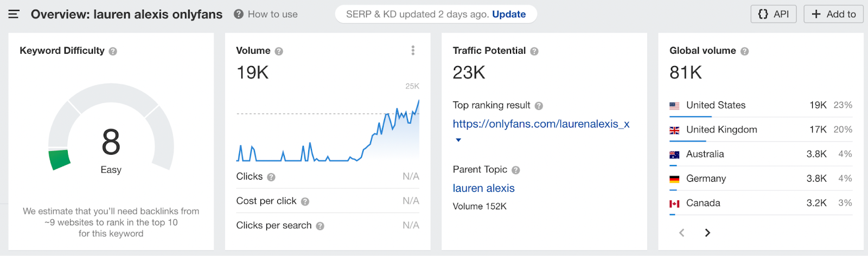868x256 pixels.
Task: Click the page title Overview heading
Action: click(x=126, y=15)
